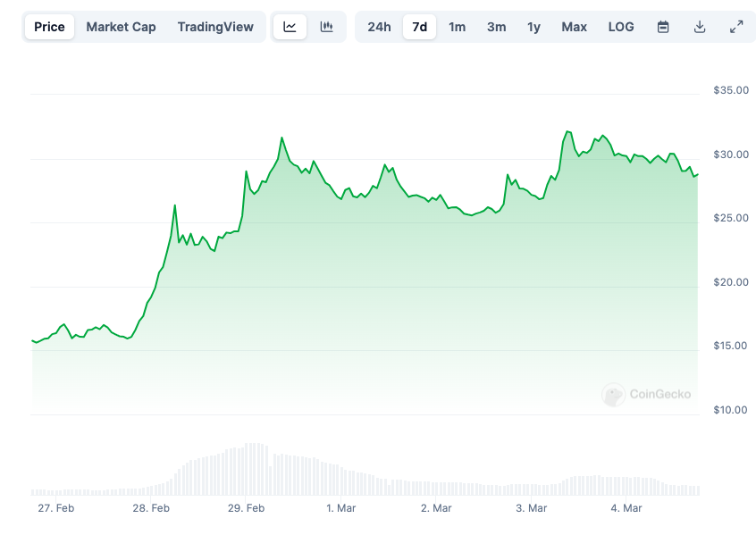Open the calendar date range picker
This screenshot has width=756, height=535.
pos(662,27)
